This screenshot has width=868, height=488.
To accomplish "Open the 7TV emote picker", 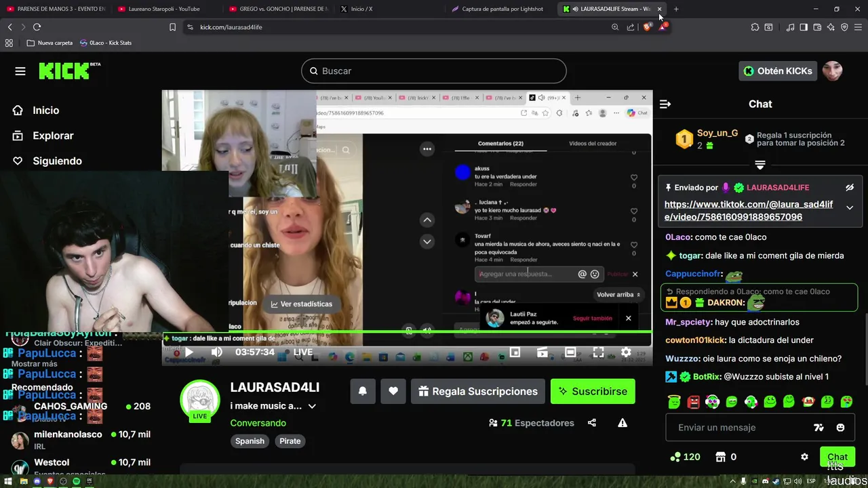I will [x=818, y=428].
